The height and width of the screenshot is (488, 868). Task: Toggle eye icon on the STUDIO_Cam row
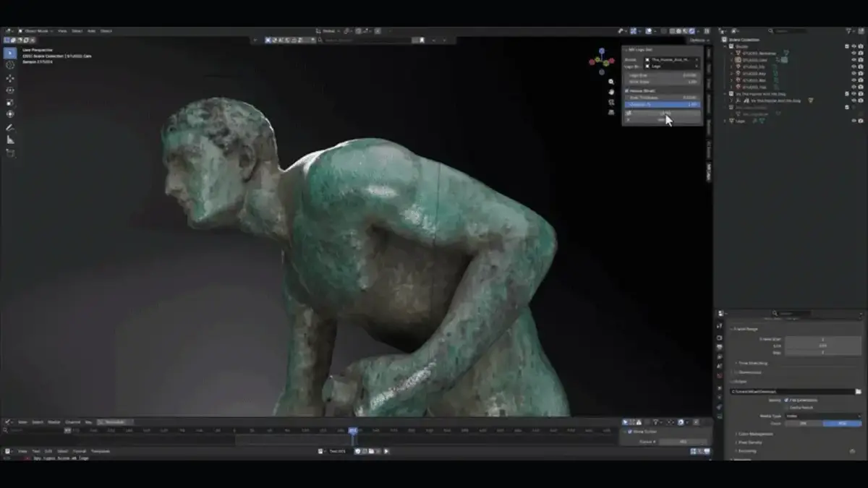coord(854,60)
